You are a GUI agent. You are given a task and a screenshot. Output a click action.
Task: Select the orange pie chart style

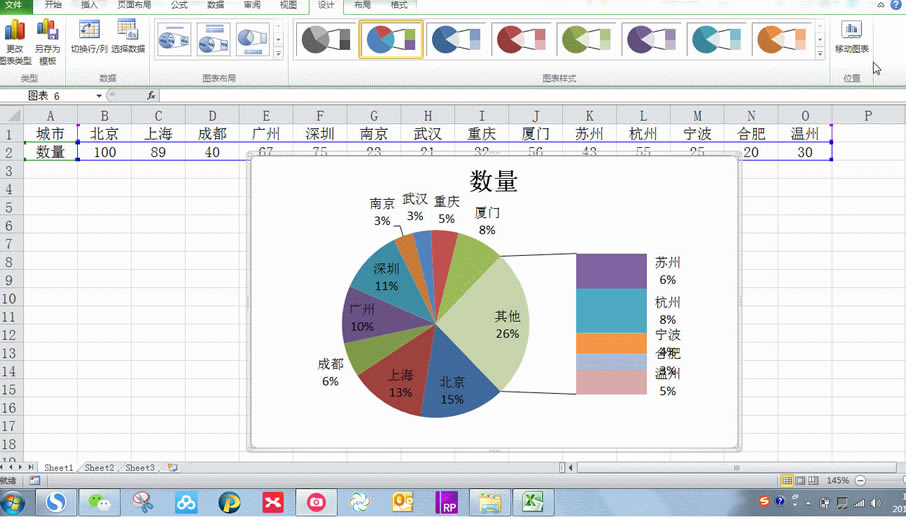[x=782, y=39]
